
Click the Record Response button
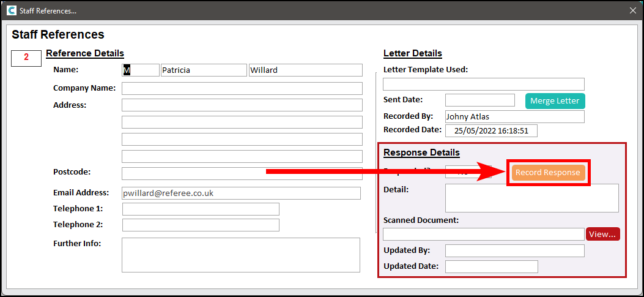point(548,173)
